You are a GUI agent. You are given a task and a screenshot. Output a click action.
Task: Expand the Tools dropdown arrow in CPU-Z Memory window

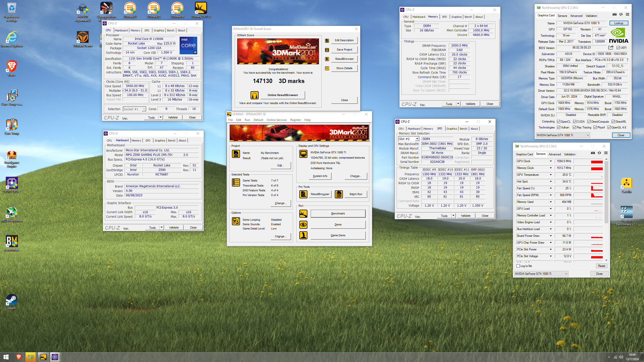pos(458,104)
